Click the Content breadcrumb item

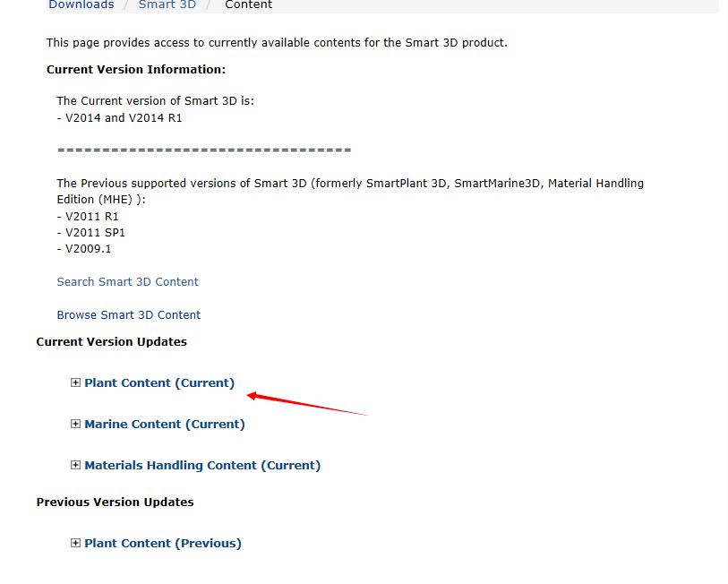click(x=248, y=4)
